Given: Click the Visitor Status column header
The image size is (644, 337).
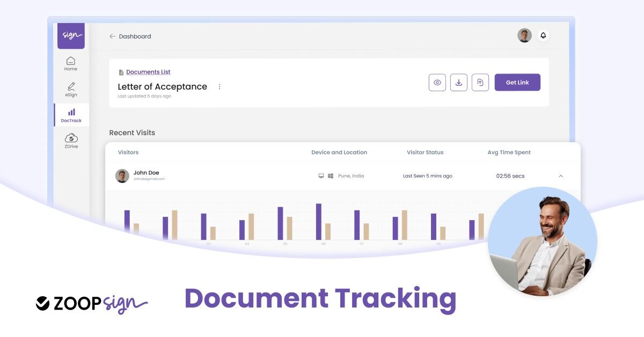Looking at the screenshot, I should (x=425, y=152).
